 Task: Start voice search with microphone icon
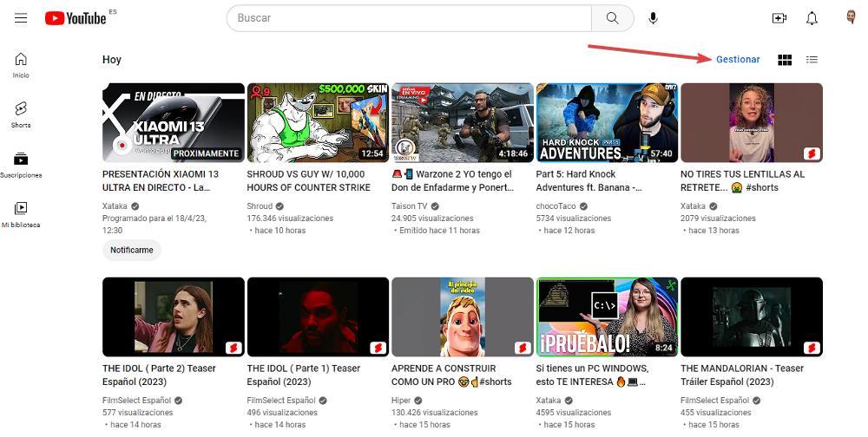654,18
